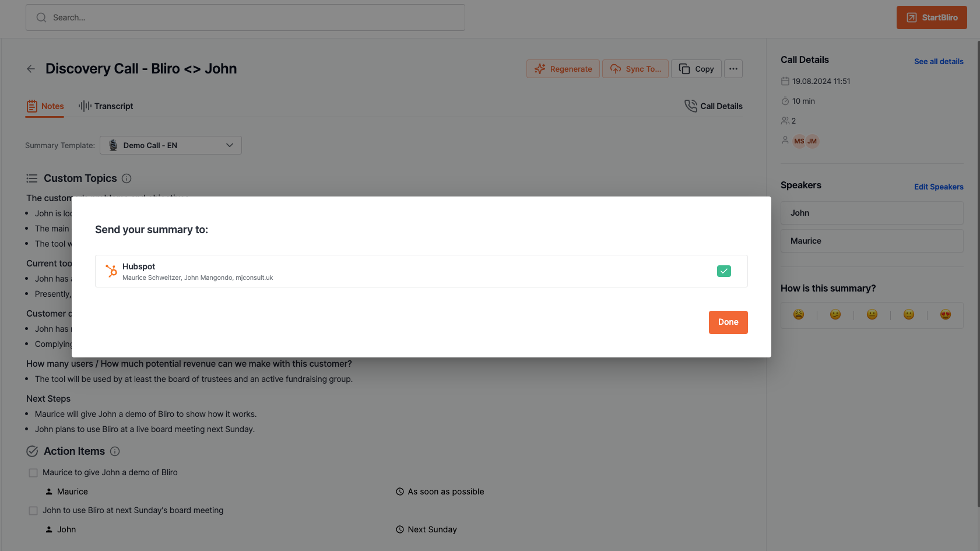Image resolution: width=980 pixels, height=551 pixels.
Task: Open Edit Speakers link
Action: tap(939, 187)
